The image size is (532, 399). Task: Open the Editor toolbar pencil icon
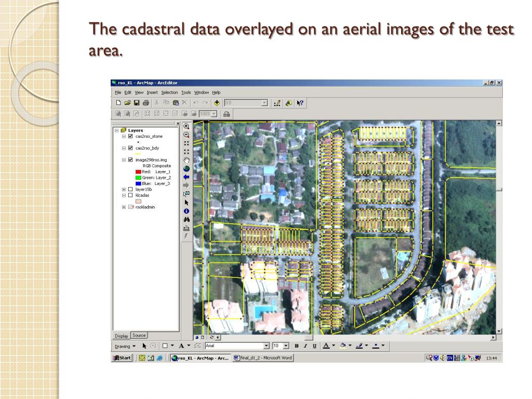pyautogui.click(x=277, y=103)
